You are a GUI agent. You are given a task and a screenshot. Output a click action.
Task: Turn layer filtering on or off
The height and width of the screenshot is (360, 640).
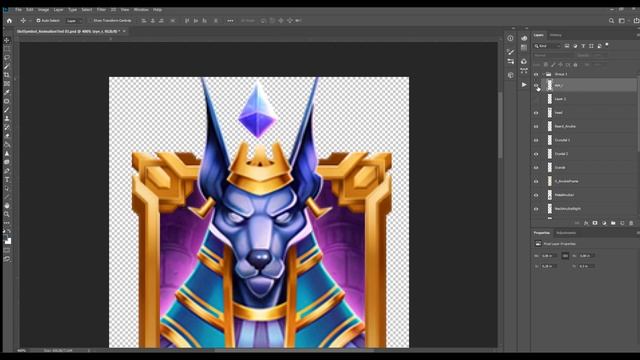click(607, 45)
